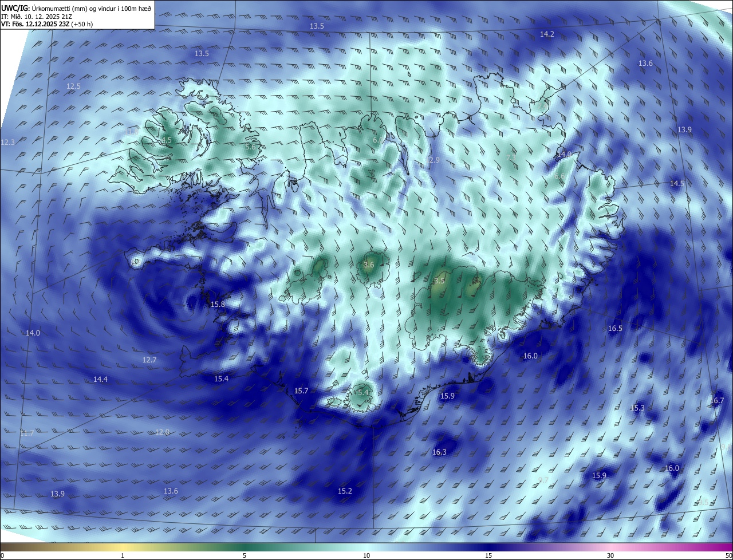Click the map title 'UWC/IG: Úrkomumætti (mm) og vindur í 100m hæð'
This screenshot has width=733, height=560.
[x=76, y=8]
